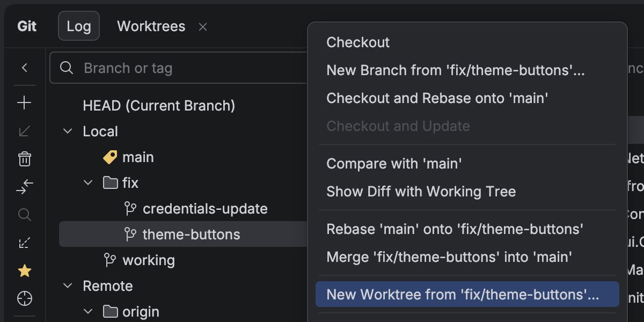Click the Update Selected arrow icon

point(25,131)
